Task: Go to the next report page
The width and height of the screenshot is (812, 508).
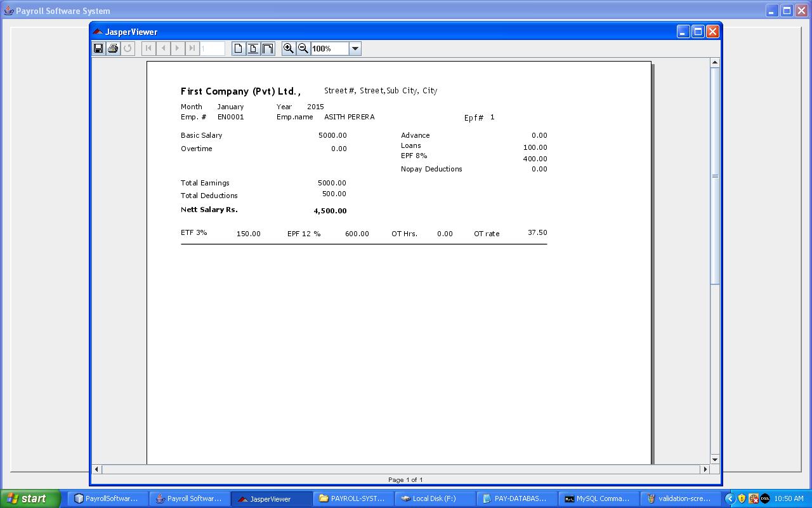Action: (177, 48)
